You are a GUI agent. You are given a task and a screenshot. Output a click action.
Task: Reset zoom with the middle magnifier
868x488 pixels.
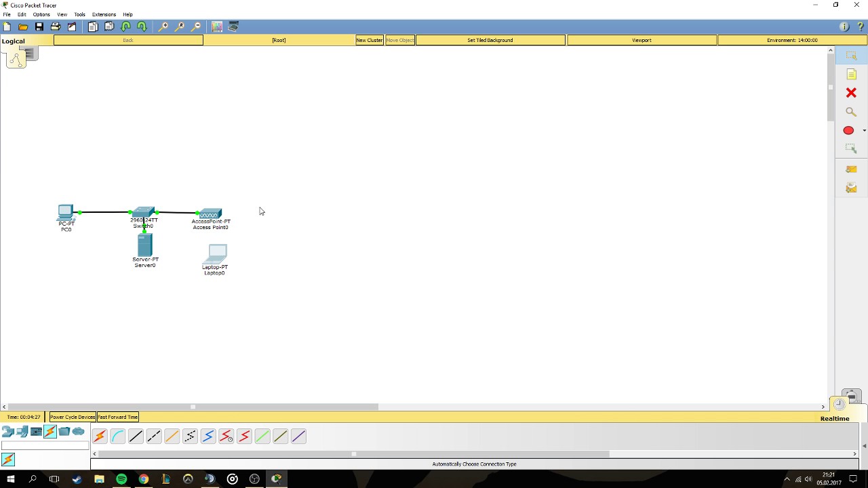pos(179,26)
